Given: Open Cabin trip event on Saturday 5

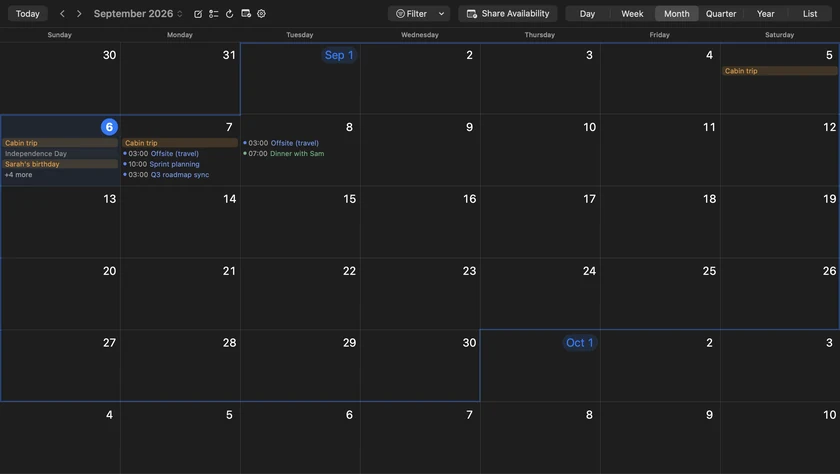Looking at the screenshot, I should tap(779, 71).
